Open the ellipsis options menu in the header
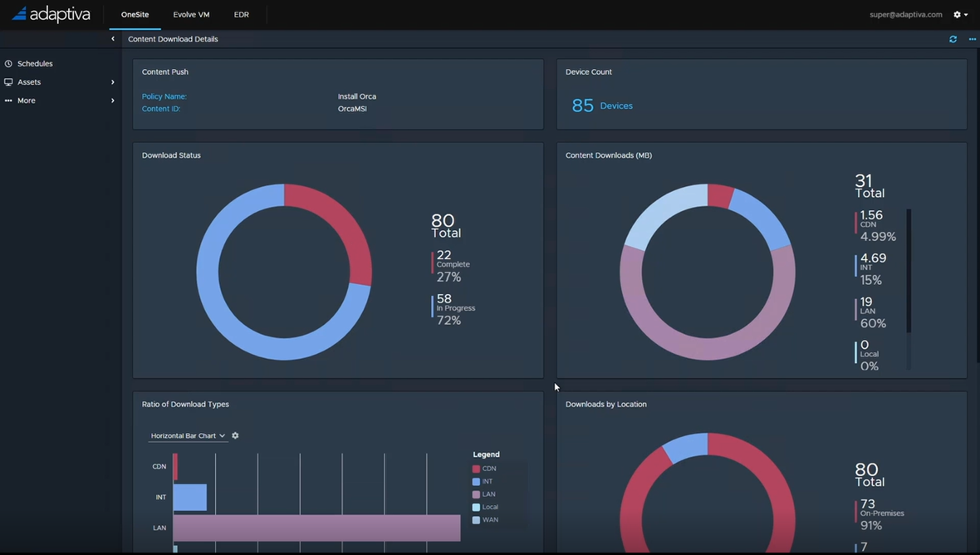Viewport: 980px width, 555px height. click(972, 38)
